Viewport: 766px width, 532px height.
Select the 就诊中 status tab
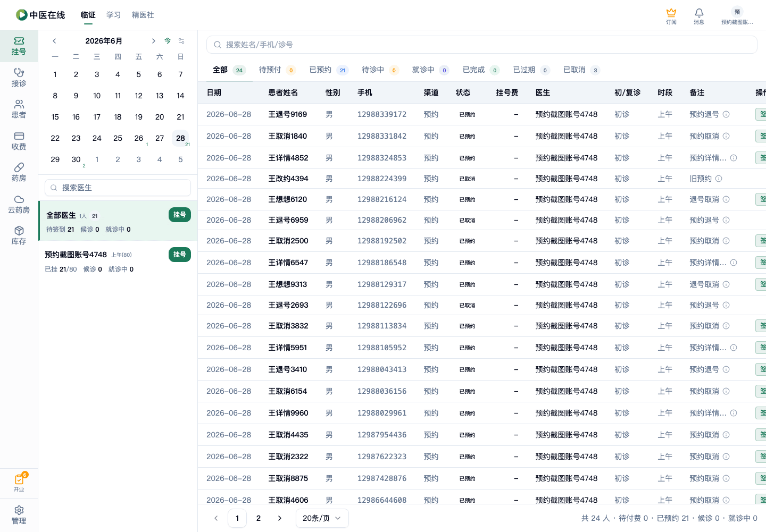pyautogui.click(x=430, y=70)
